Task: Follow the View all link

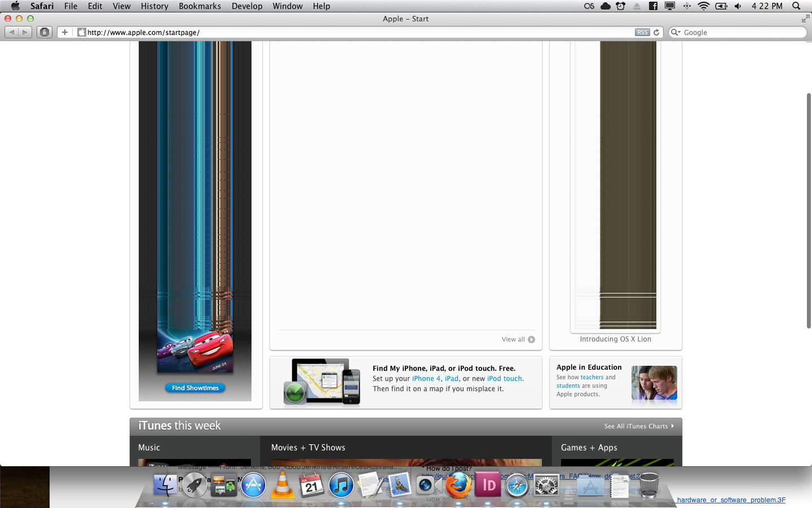Action: point(518,339)
